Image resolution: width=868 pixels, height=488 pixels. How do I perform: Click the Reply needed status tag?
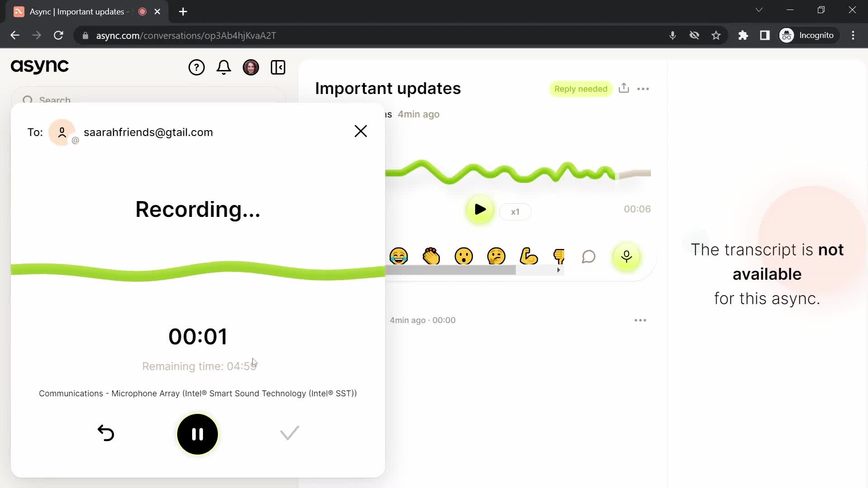(581, 89)
